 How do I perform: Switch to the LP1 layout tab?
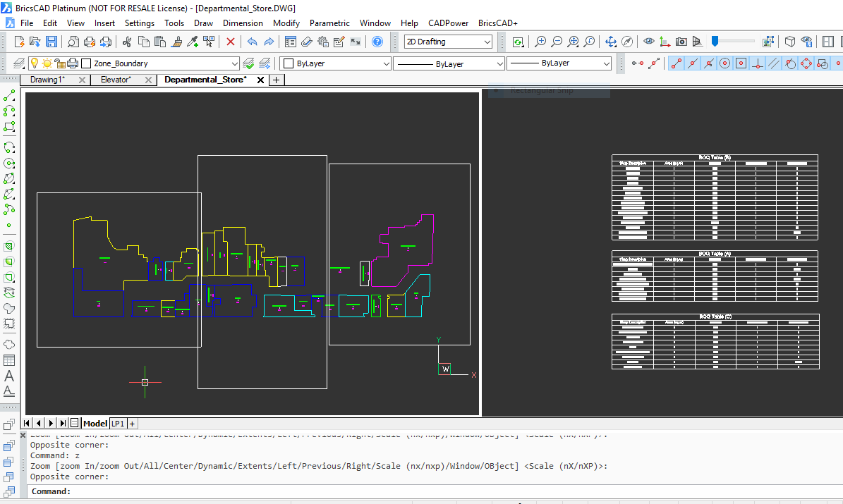(117, 423)
